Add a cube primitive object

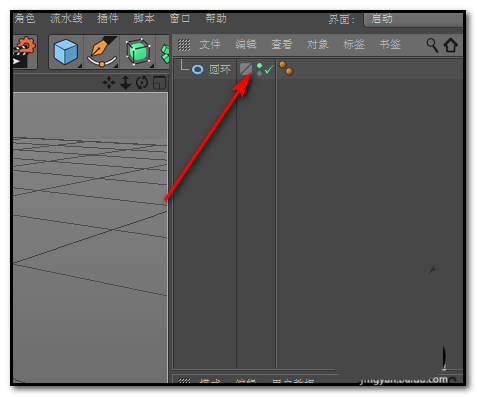click(x=65, y=52)
